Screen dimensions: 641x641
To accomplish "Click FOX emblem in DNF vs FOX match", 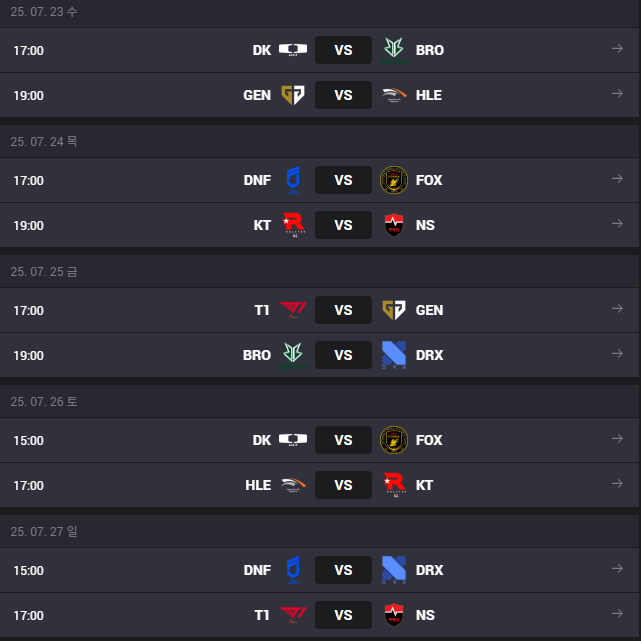I will [394, 180].
